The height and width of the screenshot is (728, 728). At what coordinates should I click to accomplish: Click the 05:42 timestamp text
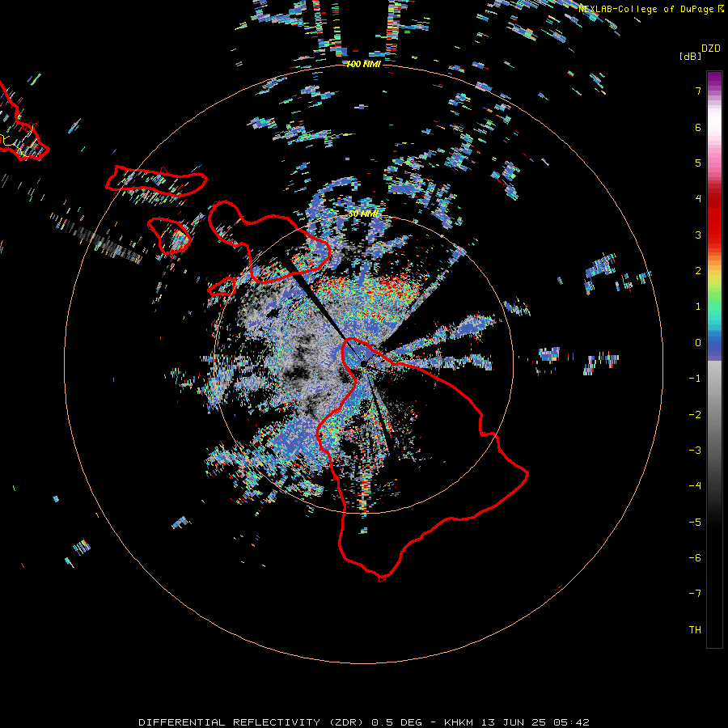click(x=571, y=722)
